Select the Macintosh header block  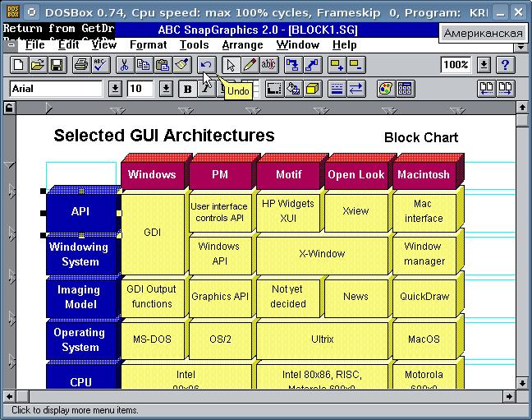coord(424,174)
